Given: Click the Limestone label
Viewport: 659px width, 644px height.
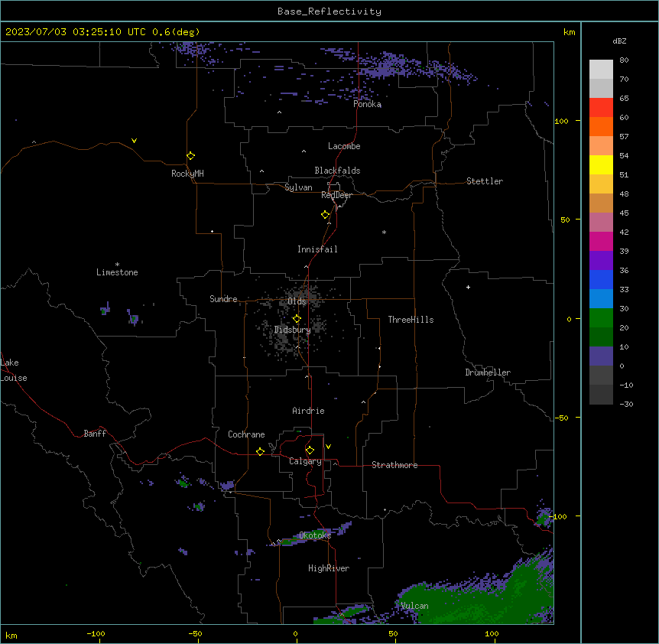Looking at the screenshot, I should pyautogui.click(x=117, y=272).
